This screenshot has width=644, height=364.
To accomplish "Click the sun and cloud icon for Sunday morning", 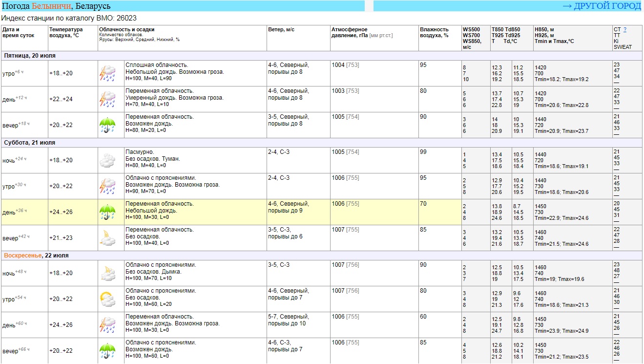I will coord(107,299).
